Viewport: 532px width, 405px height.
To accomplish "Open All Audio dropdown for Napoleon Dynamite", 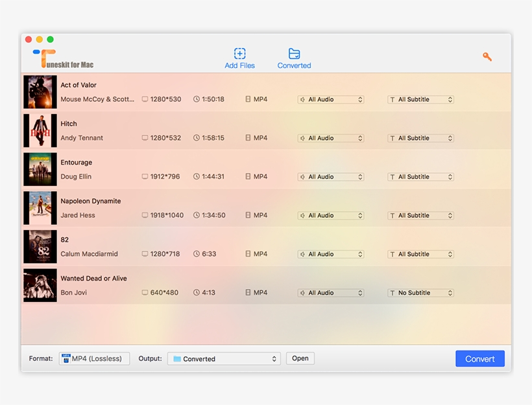I will point(331,216).
